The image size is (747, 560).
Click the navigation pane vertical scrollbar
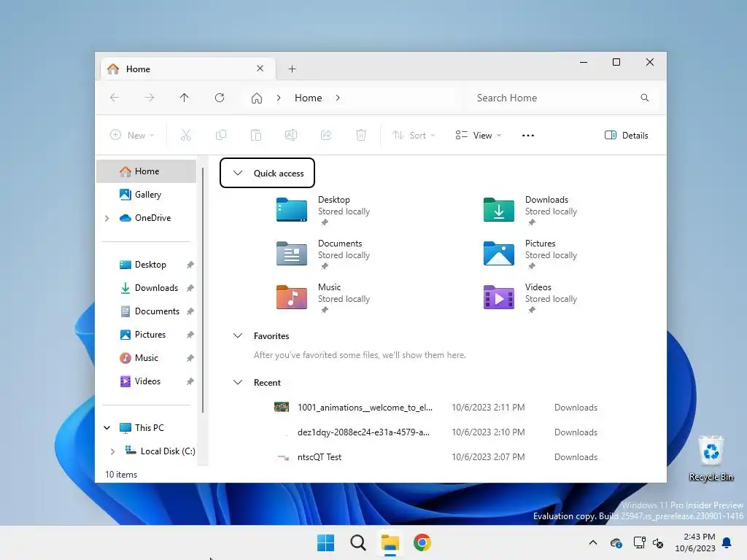click(x=203, y=289)
